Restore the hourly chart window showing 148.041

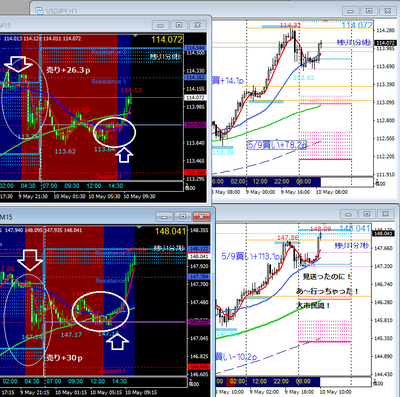367,214
